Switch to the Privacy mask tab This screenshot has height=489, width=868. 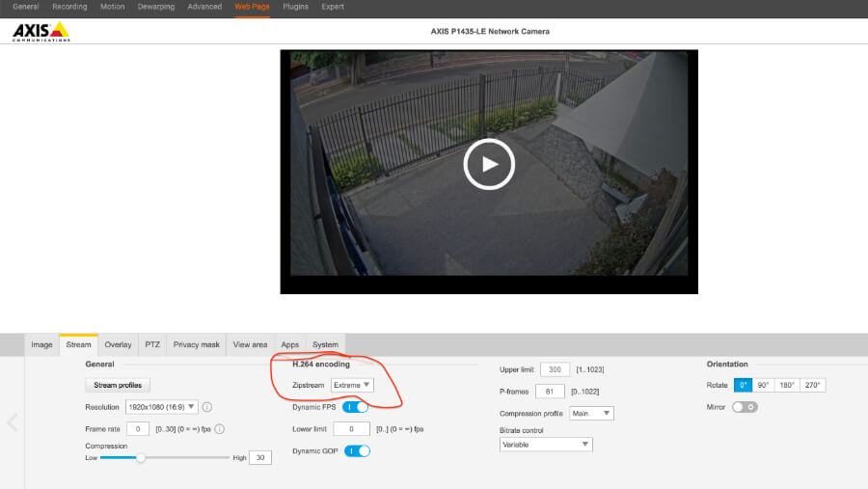coord(197,344)
